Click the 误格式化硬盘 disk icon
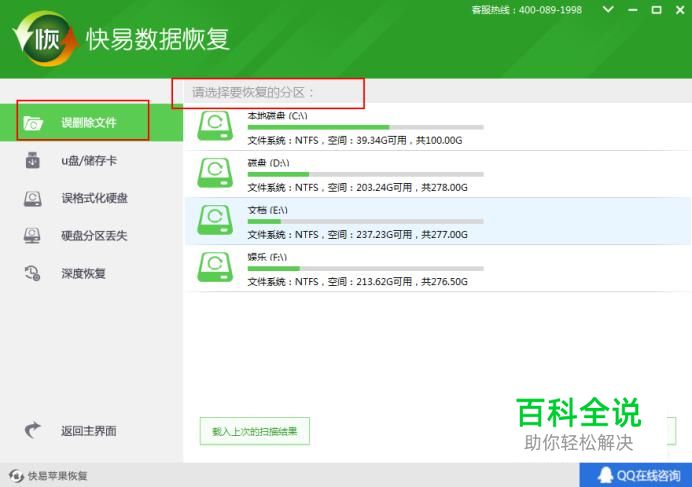The width and height of the screenshot is (692, 487). coord(33,199)
